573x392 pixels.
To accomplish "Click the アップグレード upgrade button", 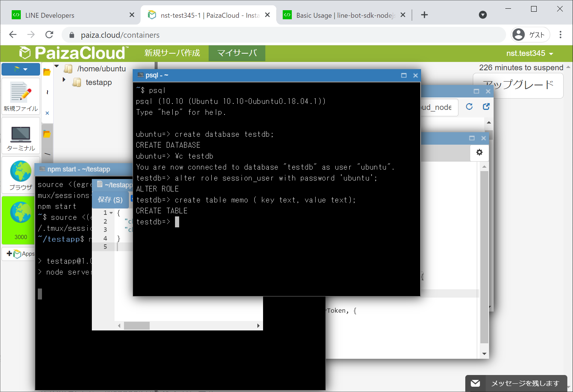I will click(518, 85).
